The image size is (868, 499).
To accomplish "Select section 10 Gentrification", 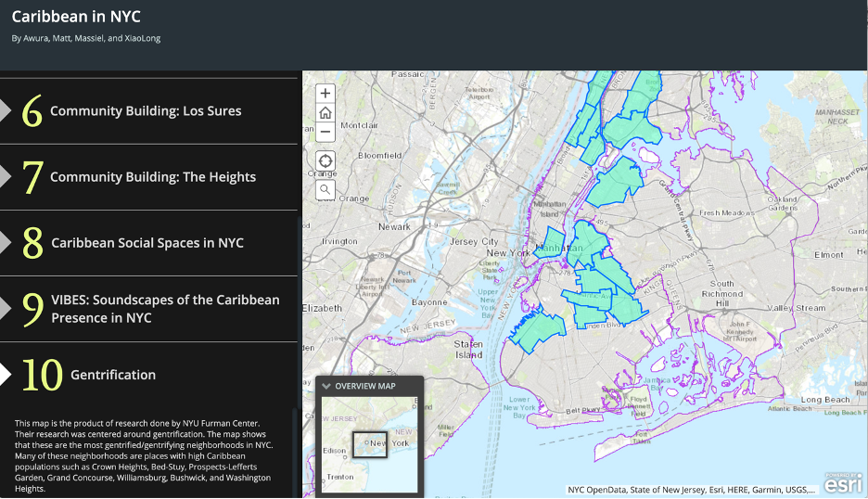I will pos(148,375).
